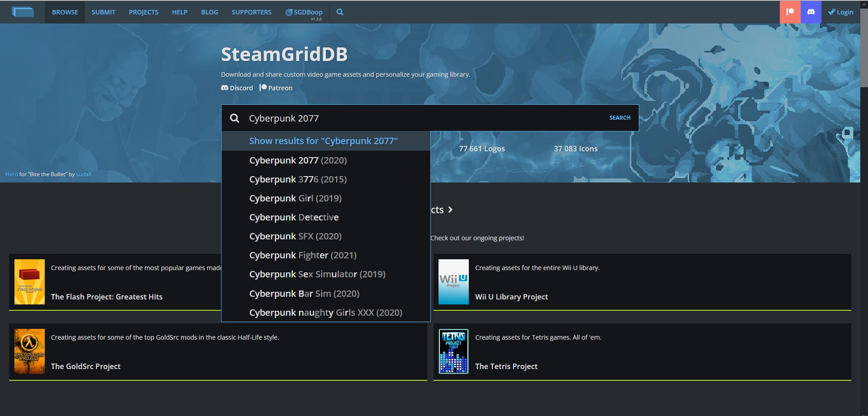Click the SEARCH button

(x=620, y=118)
